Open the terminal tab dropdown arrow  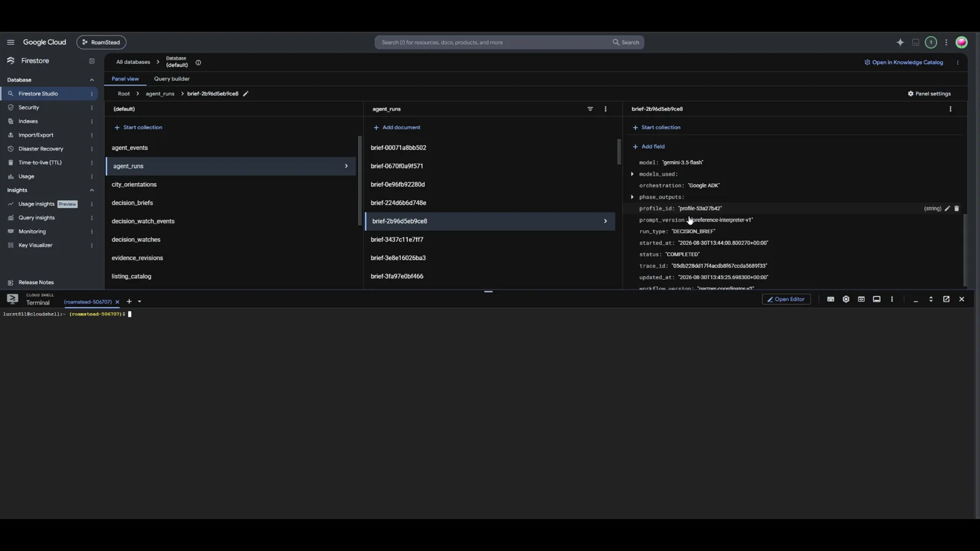pyautogui.click(x=140, y=302)
